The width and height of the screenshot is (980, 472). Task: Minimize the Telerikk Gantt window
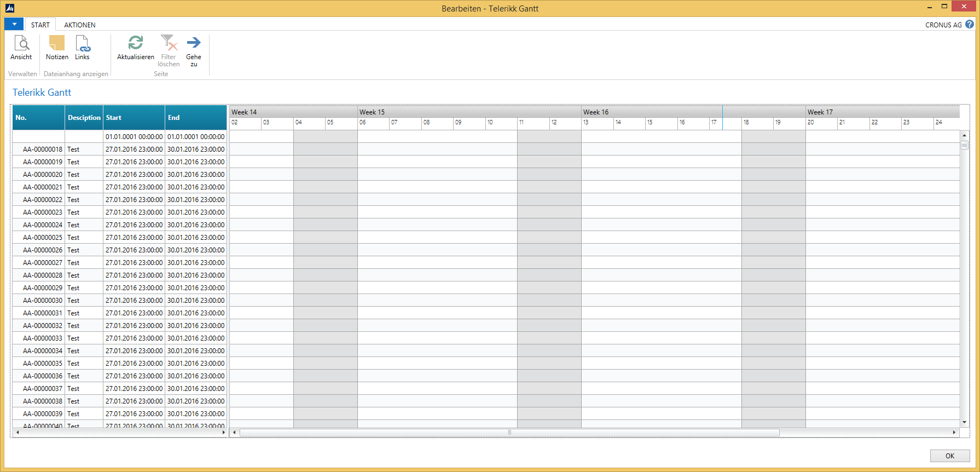coord(930,7)
